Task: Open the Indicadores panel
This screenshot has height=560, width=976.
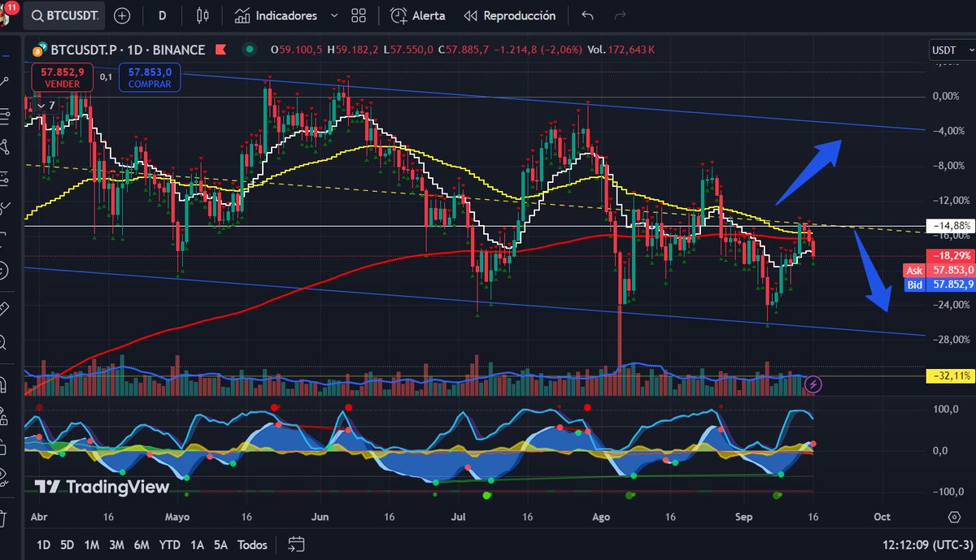Action: click(276, 15)
